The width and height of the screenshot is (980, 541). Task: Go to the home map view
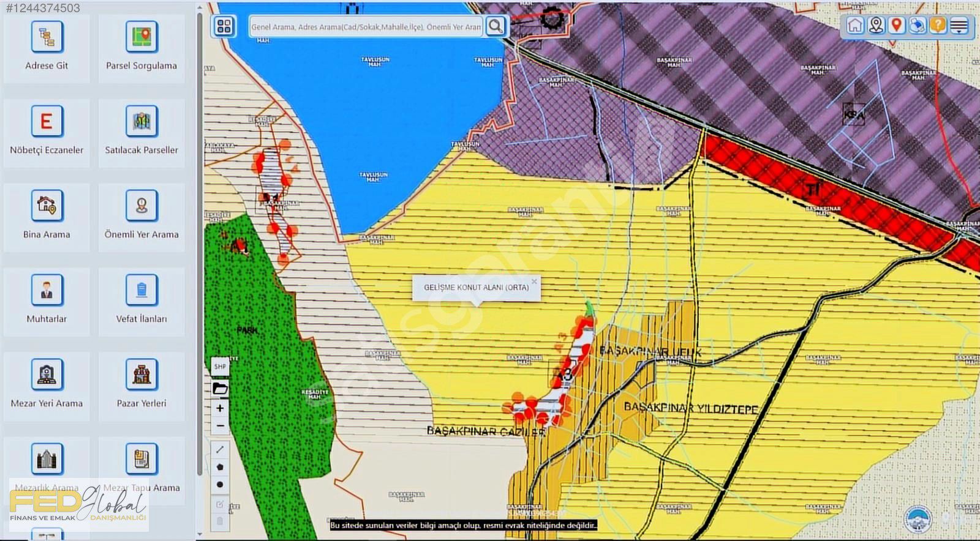(855, 26)
